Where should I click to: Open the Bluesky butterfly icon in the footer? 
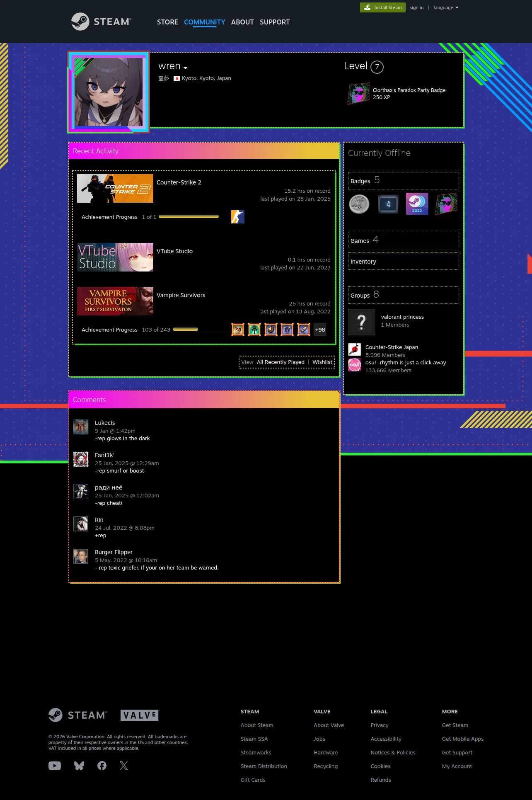(x=79, y=766)
